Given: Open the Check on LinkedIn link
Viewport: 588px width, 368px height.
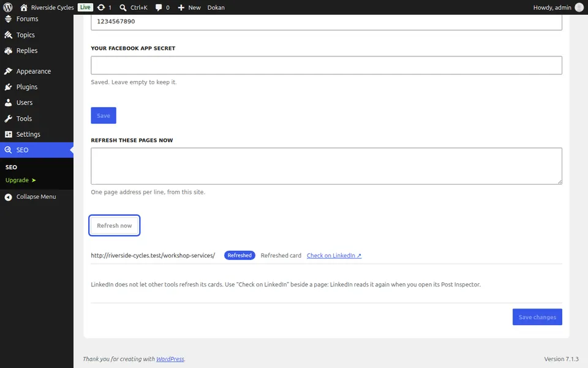Looking at the screenshot, I should (x=334, y=255).
